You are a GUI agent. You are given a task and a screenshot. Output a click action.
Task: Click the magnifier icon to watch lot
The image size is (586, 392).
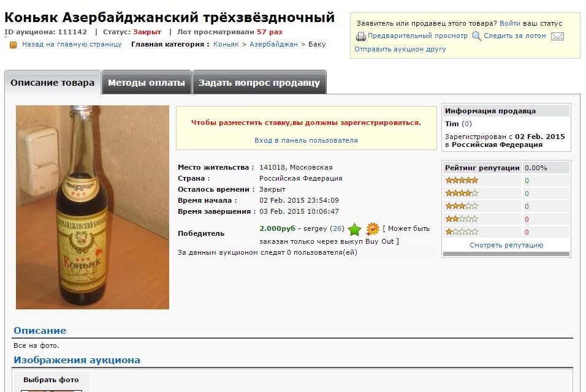pos(476,36)
